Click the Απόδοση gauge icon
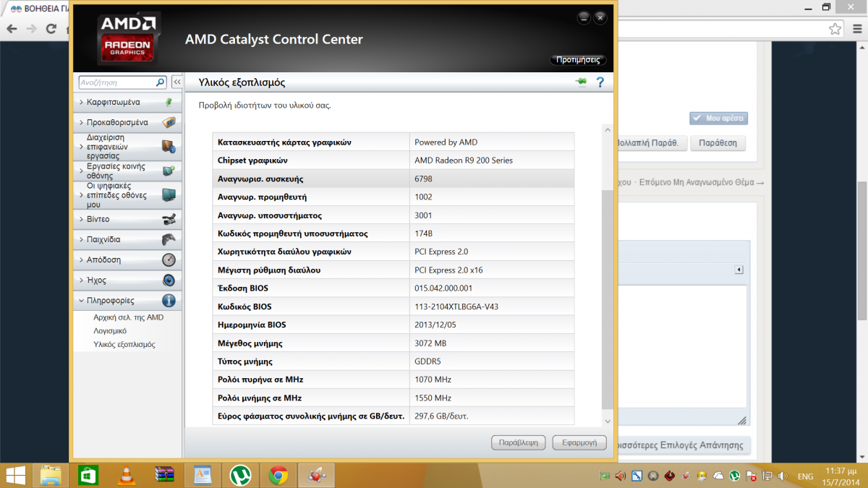 coord(169,260)
